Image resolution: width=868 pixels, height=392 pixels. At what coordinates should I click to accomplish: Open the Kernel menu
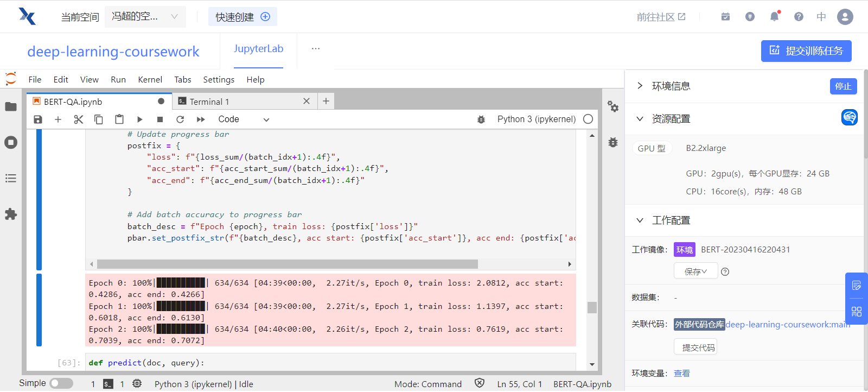150,80
